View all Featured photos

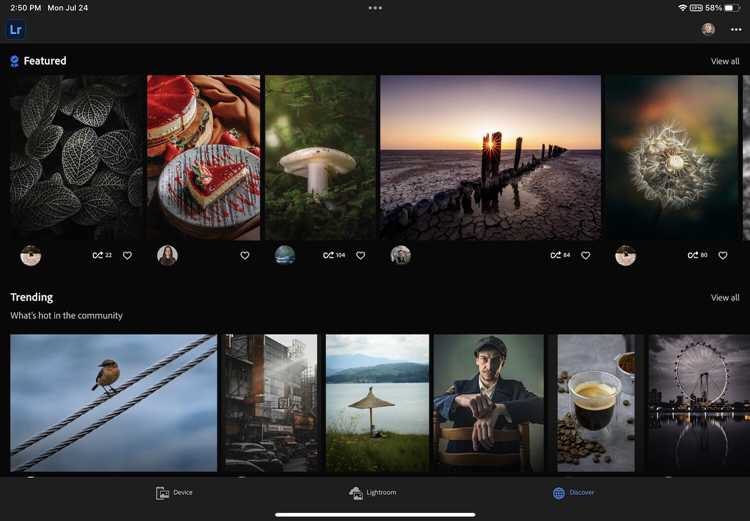pos(725,61)
